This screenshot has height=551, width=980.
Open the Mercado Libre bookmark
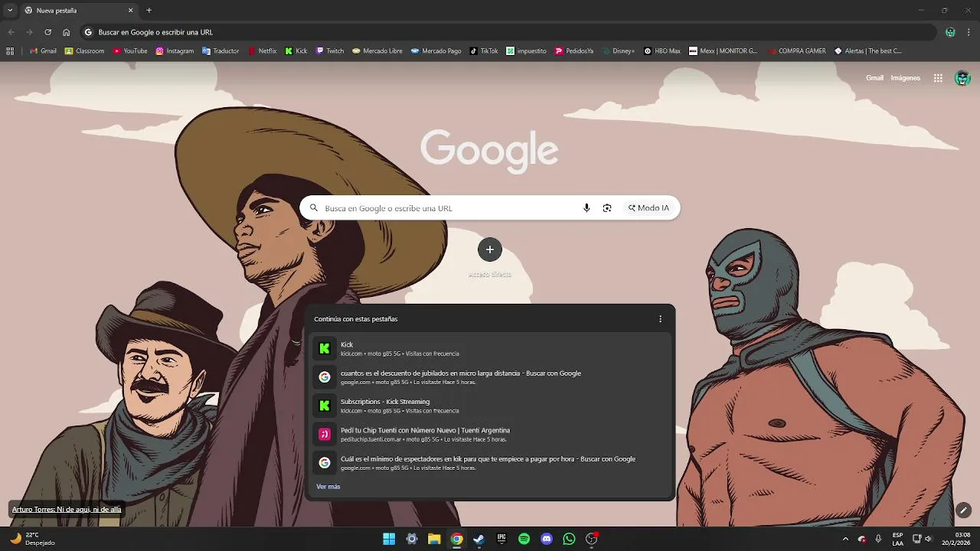tap(377, 51)
